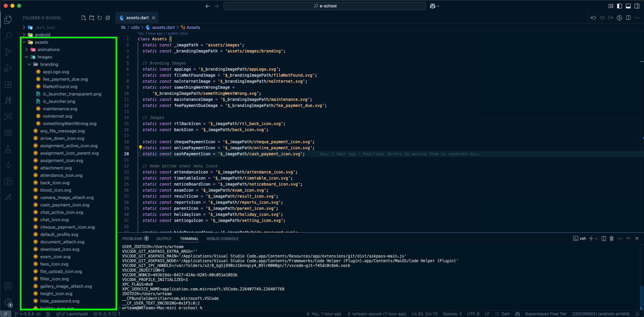The width and height of the screenshot is (644, 317).
Task: Create a new file in Explorer
Action: 84,18
